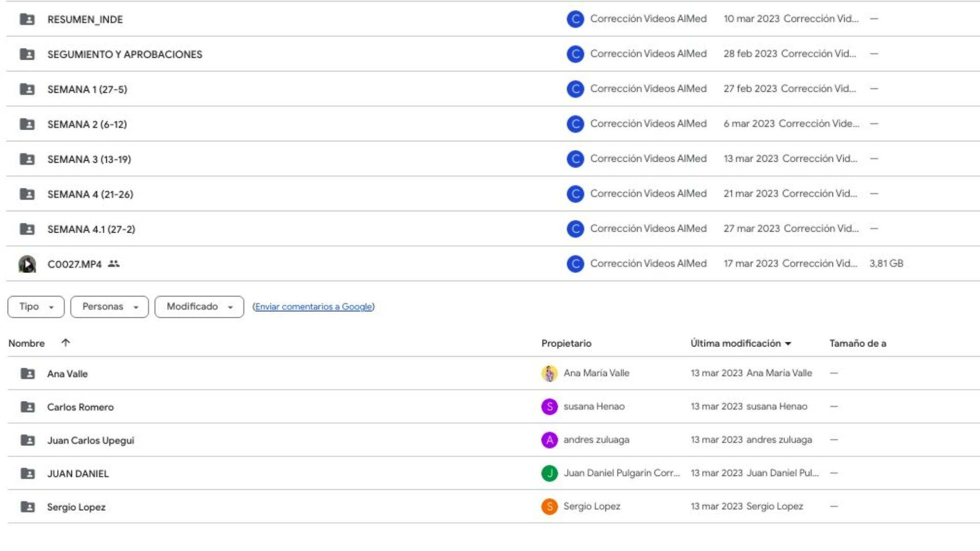
Task: Click the C0027.MP4 video thumbnail
Action: coord(27,264)
